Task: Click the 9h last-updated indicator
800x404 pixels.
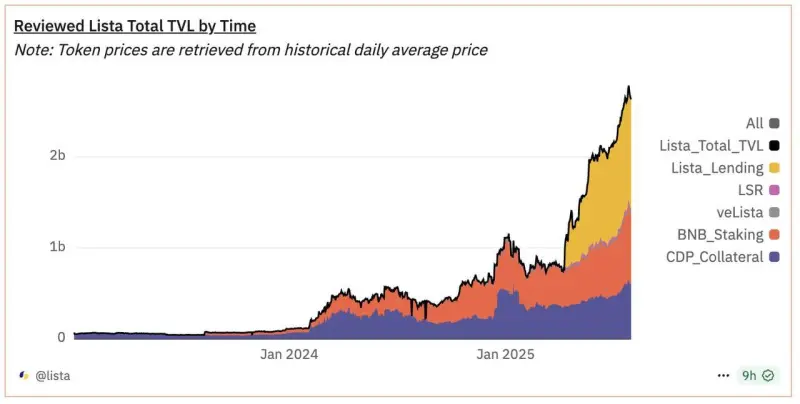Action: pyautogui.click(x=749, y=376)
